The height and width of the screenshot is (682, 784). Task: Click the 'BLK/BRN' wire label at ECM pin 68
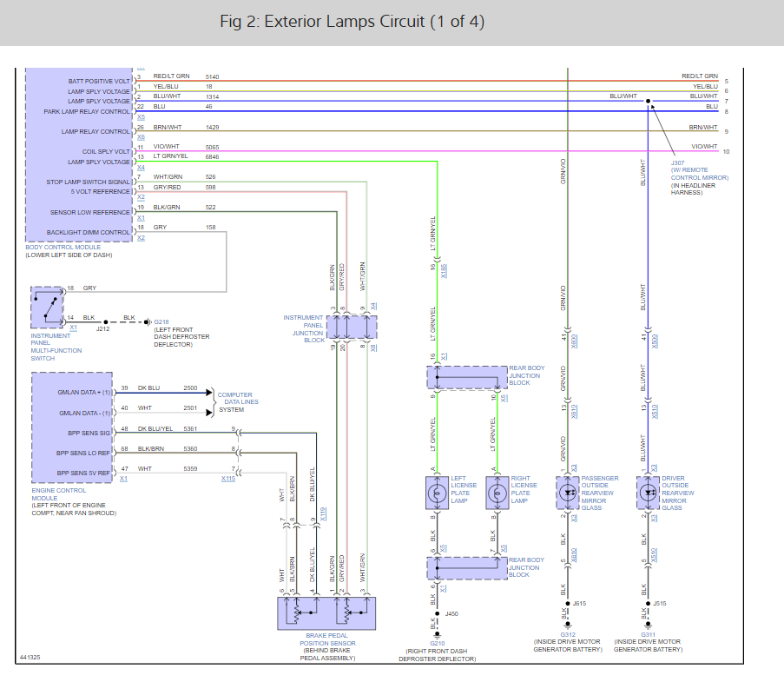(151, 449)
